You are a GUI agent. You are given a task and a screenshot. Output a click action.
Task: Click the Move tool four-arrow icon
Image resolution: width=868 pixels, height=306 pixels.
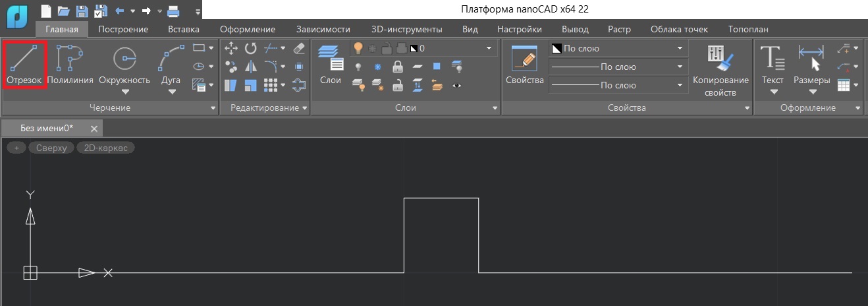pyautogui.click(x=231, y=48)
